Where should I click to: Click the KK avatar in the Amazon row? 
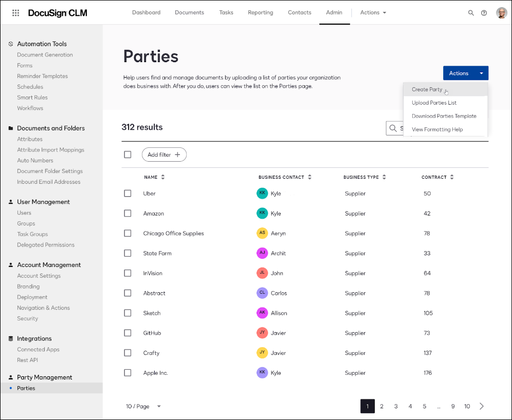(x=262, y=213)
